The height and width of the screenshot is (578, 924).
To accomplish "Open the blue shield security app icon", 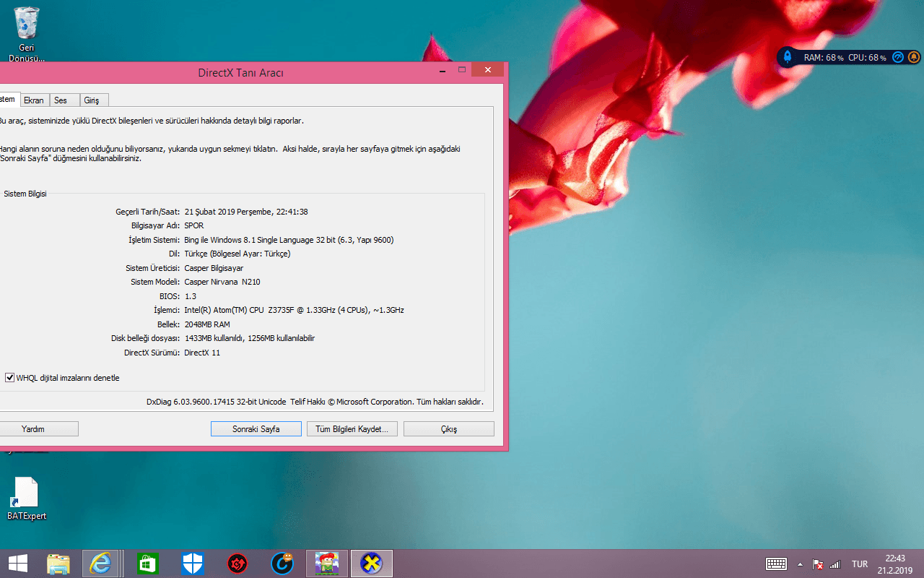I will point(193,564).
